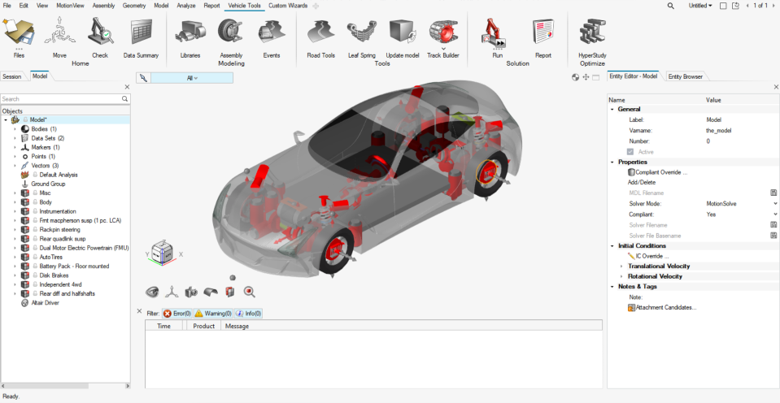The height and width of the screenshot is (403, 780).
Task: Click the Compliant Override button
Action: 658,172
